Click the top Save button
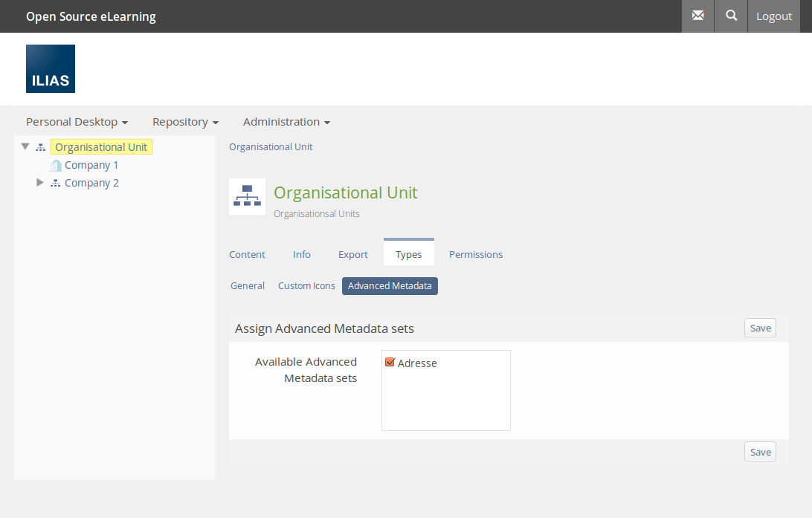The width and height of the screenshot is (812, 518). pyautogui.click(x=760, y=328)
